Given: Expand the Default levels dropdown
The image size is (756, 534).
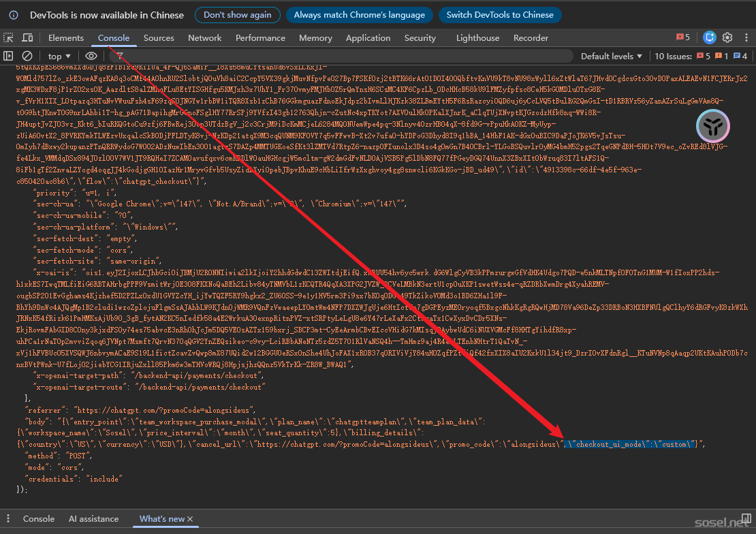Looking at the screenshot, I should [612, 56].
